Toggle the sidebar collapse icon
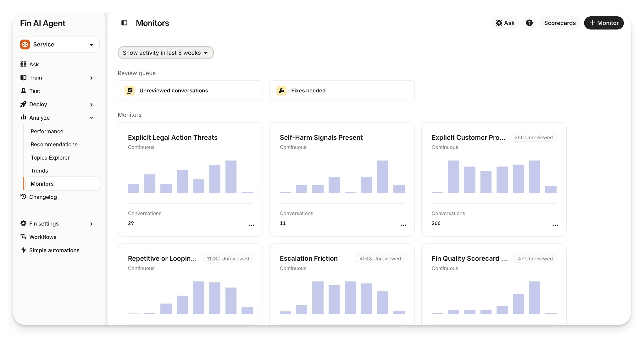The image size is (644, 338). tap(124, 23)
